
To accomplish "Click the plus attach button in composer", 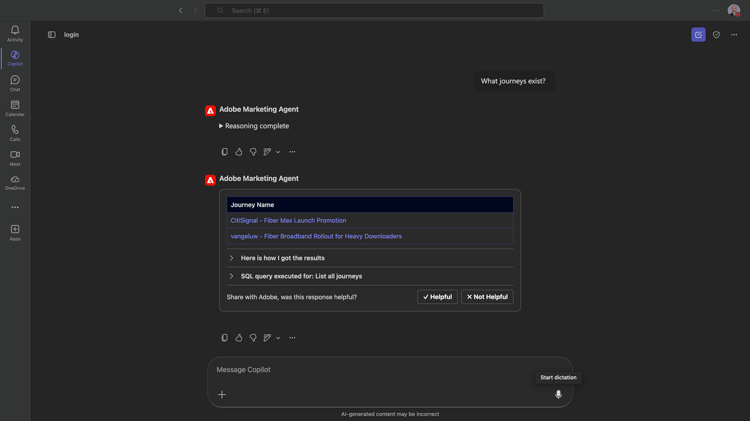I will (222, 395).
